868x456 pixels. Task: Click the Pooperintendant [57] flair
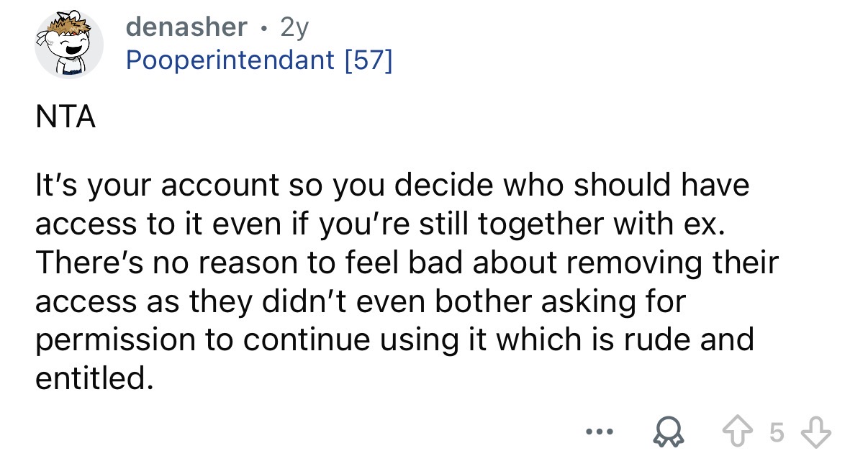pos(259,60)
